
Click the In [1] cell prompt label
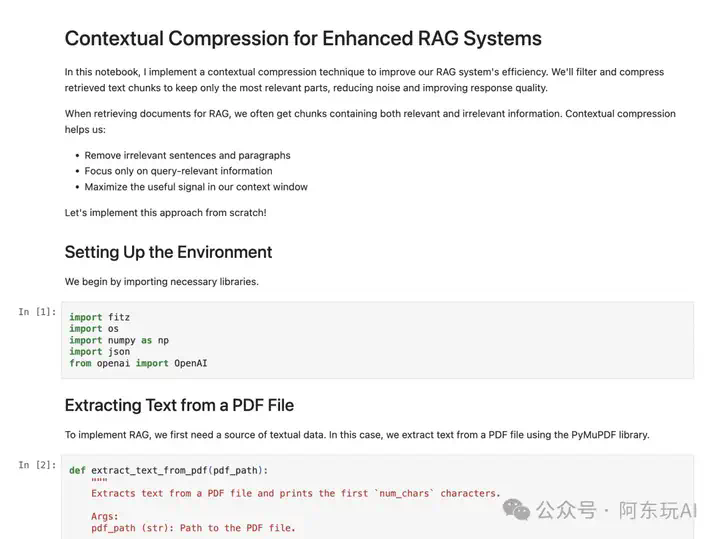(x=37, y=312)
